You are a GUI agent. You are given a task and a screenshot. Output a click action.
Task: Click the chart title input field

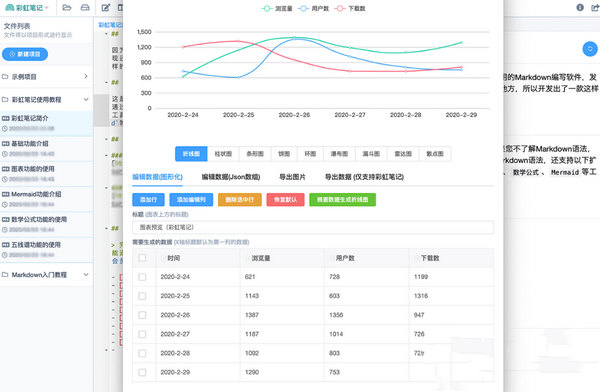click(313, 227)
